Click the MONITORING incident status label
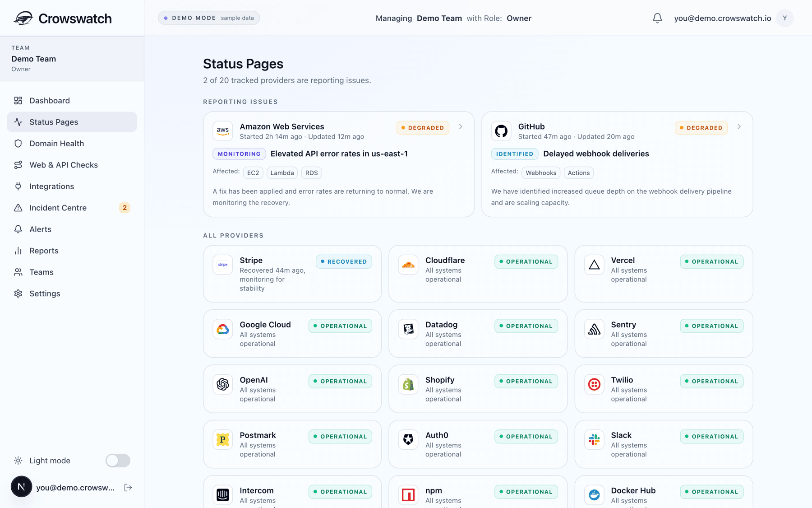Screen dimensions: 812x508 239,154
